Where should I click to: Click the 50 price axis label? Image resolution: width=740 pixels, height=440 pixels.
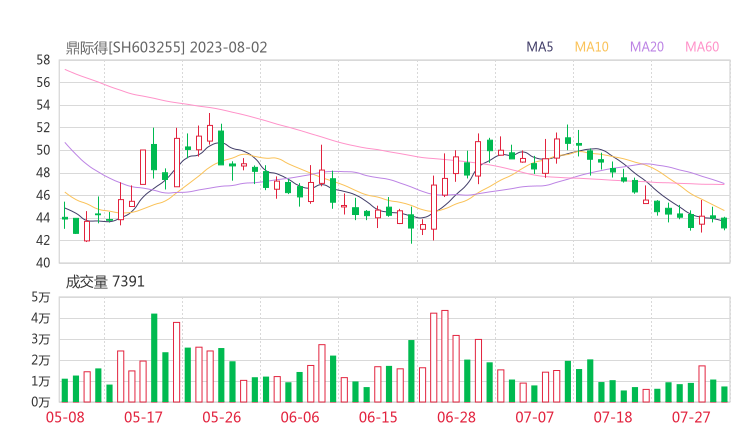(x=43, y=150)
